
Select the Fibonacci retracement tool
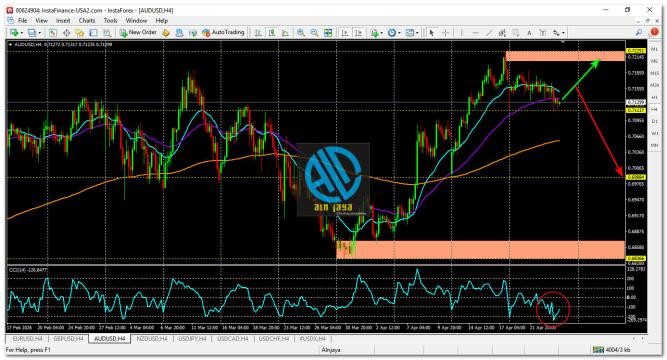pyautogui.click(x=516, y=33)
